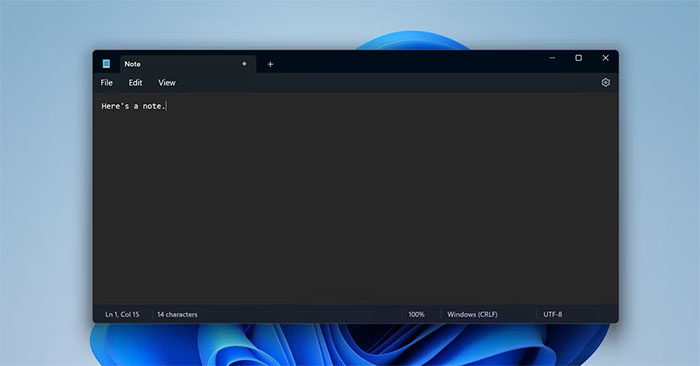Viewport: 700px width, 366px height.
Task: Click the Notepad app icon in title bar
Action: [x=106, y=64]
